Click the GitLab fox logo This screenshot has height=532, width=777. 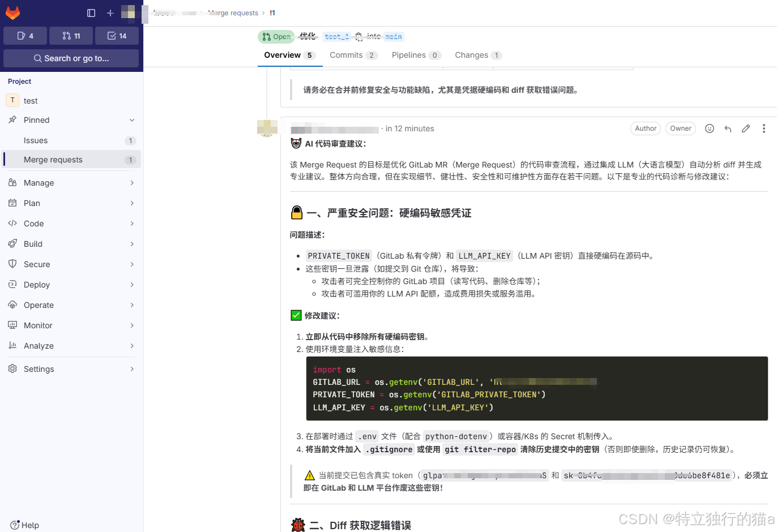tap(12, 12)
